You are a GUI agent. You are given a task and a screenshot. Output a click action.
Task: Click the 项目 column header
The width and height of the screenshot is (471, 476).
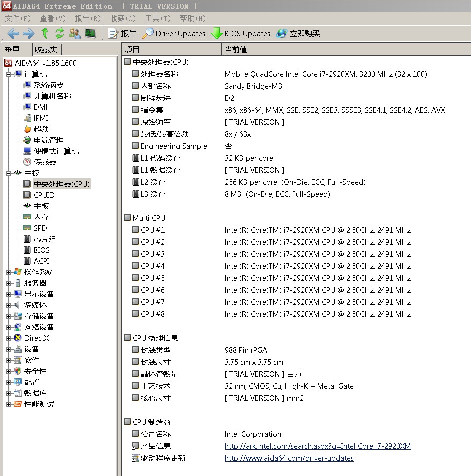[x=172, y=49]
